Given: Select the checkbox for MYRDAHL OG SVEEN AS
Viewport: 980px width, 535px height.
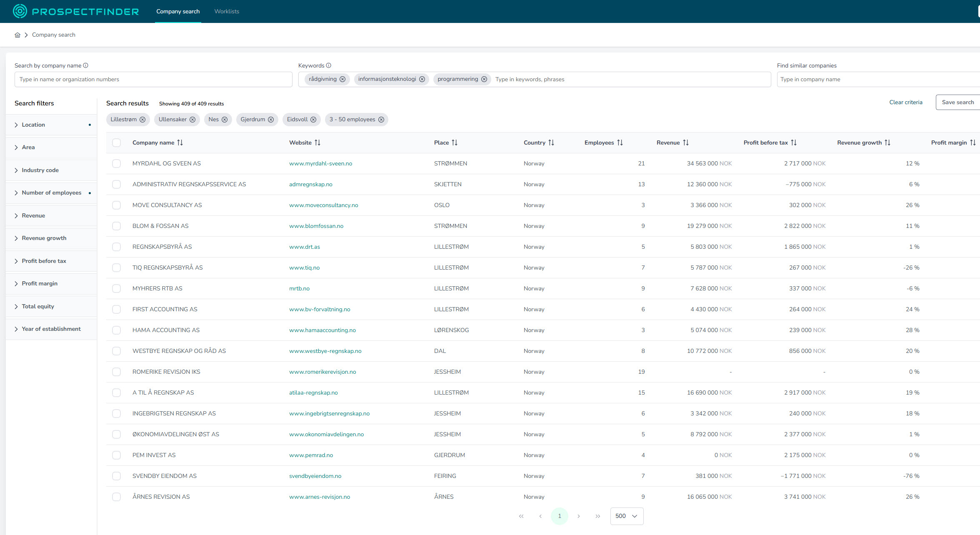Looking at the screenshot, I should [116, 163].
